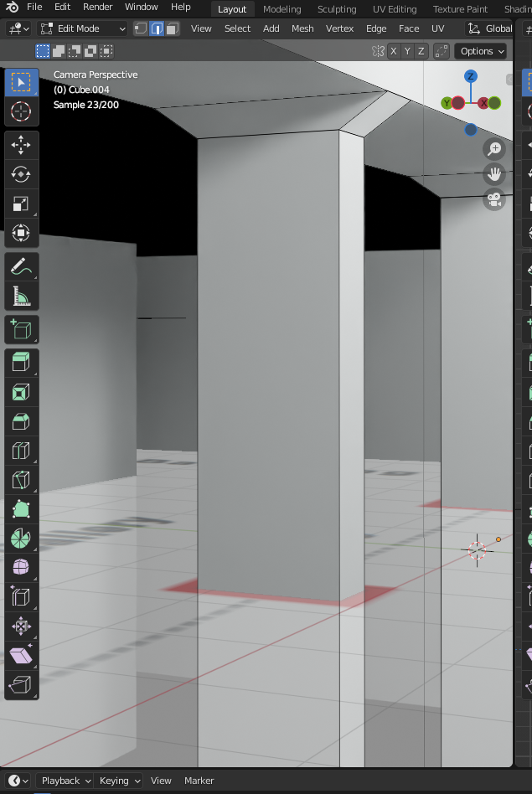Screen dimensions: 532x794
Task: Open the Playback dropdown
Action: point(66,781)
